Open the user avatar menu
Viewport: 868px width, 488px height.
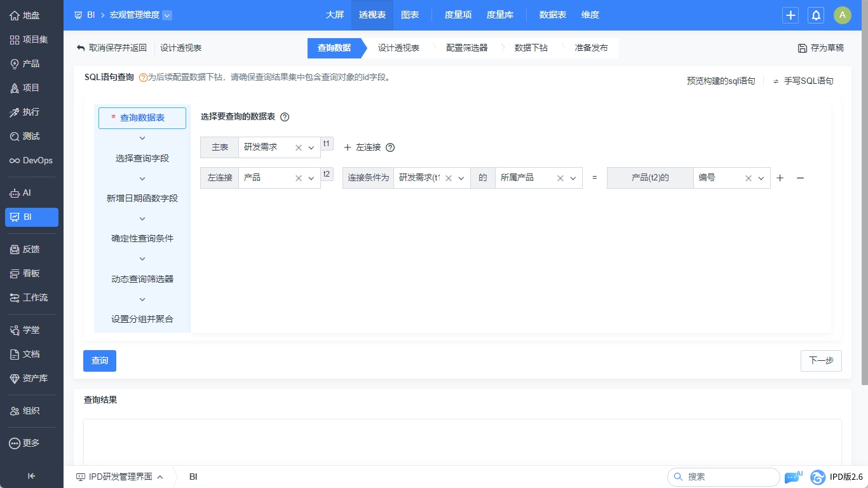pyautogui.click(x=842, y=15)
